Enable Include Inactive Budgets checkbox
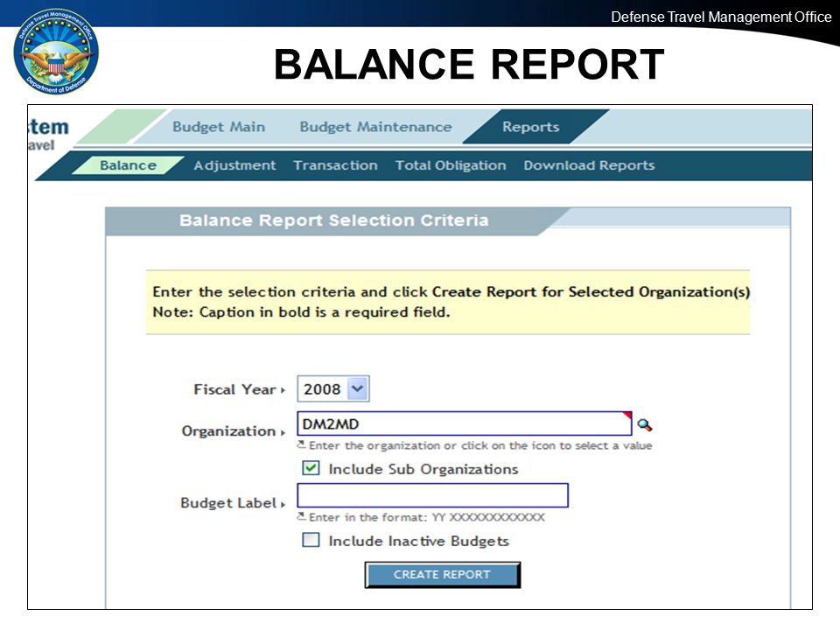Screen dimensions: 840x630 click(311, 540)
